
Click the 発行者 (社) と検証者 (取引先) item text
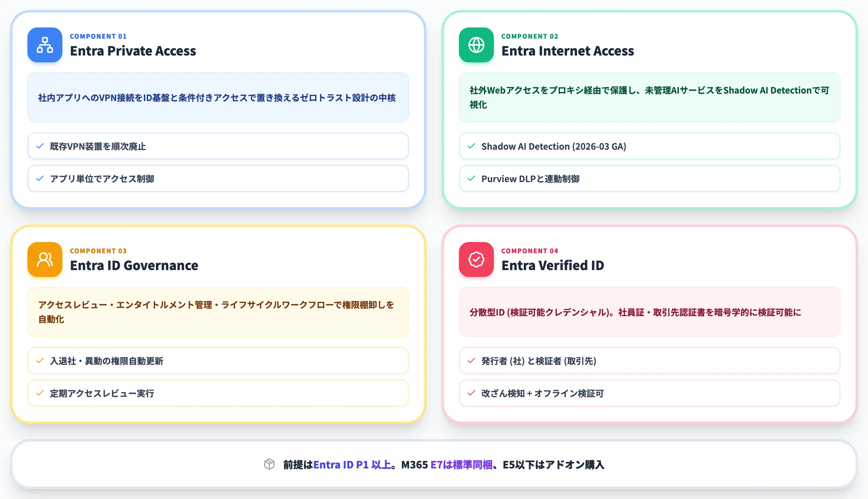(539, 361)
